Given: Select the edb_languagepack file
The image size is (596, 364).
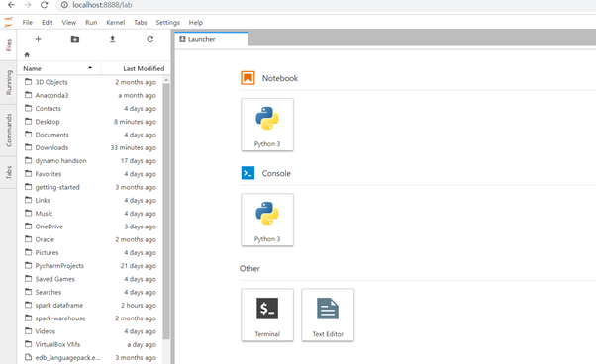Looking at the screenshot, I should pos(90,357).
